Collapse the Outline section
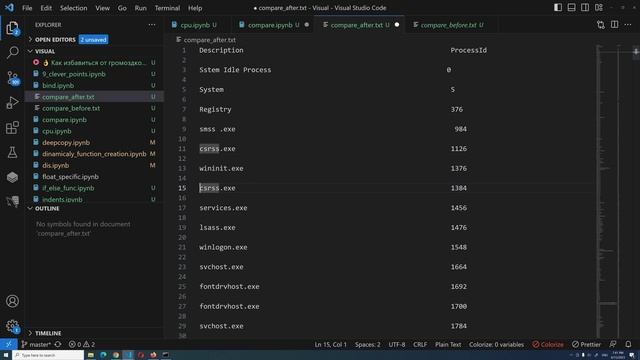Screen dimensions: 640x360 click(47, 209)
